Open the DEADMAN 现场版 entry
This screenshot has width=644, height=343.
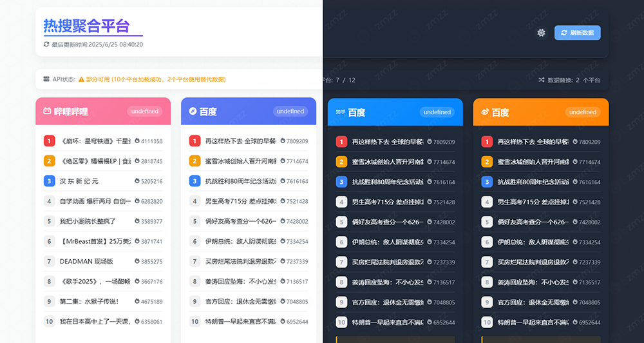(86, 261)
